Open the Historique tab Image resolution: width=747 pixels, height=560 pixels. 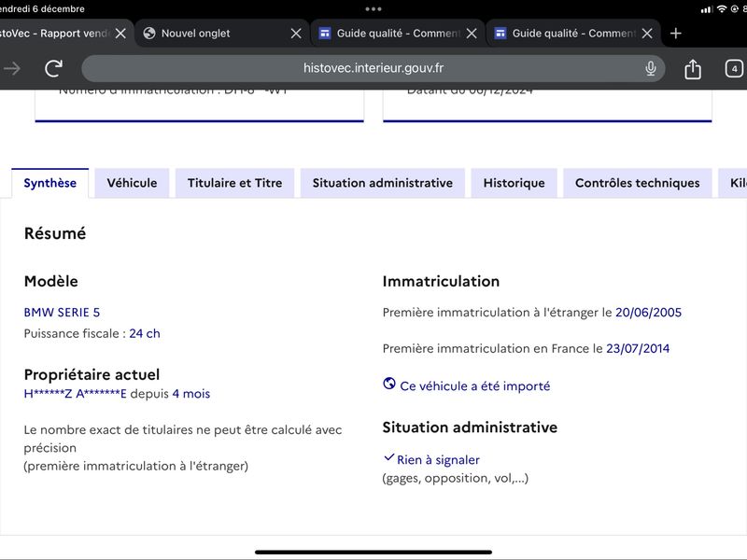pyautogui.click(x=514, y=183)
